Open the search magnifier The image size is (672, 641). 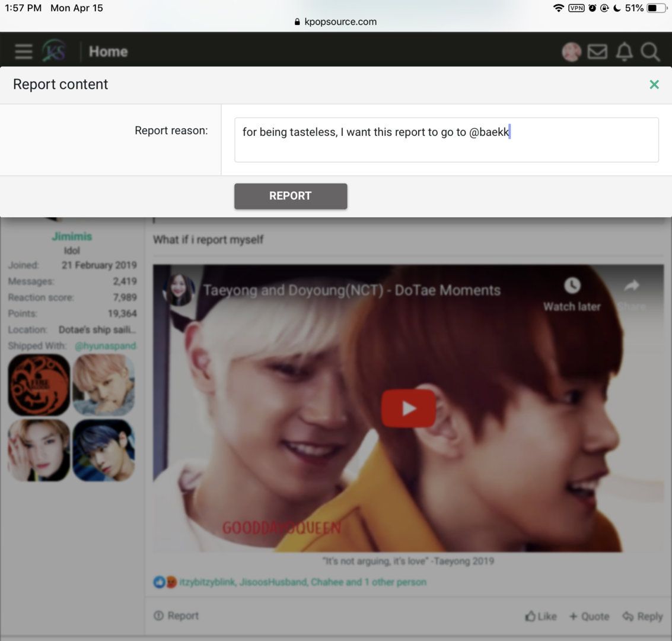(650, 52)
